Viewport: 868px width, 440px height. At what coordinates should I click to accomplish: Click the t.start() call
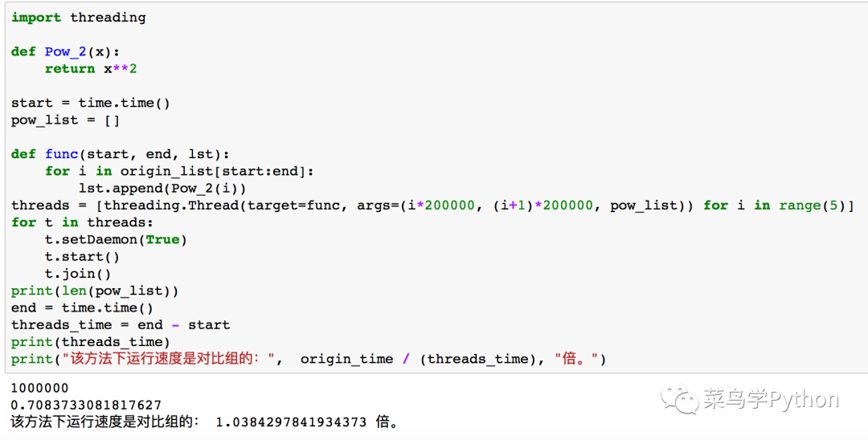pos(83,257)
